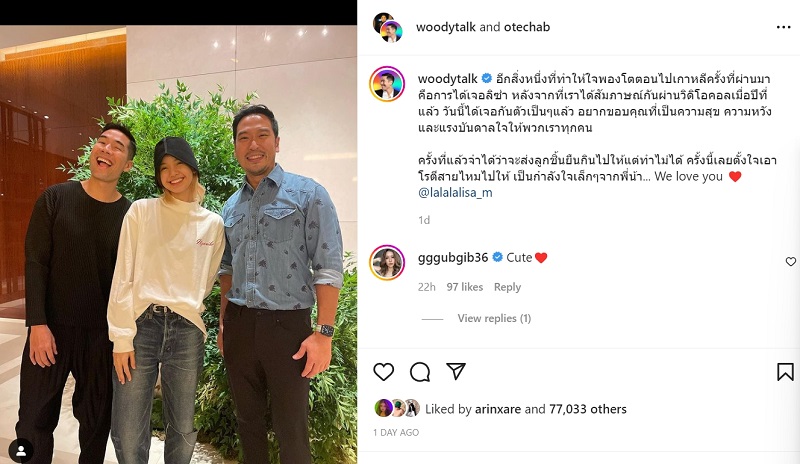
Task: Expand View replies (1) under the comment
Action: tap(494, 319)
